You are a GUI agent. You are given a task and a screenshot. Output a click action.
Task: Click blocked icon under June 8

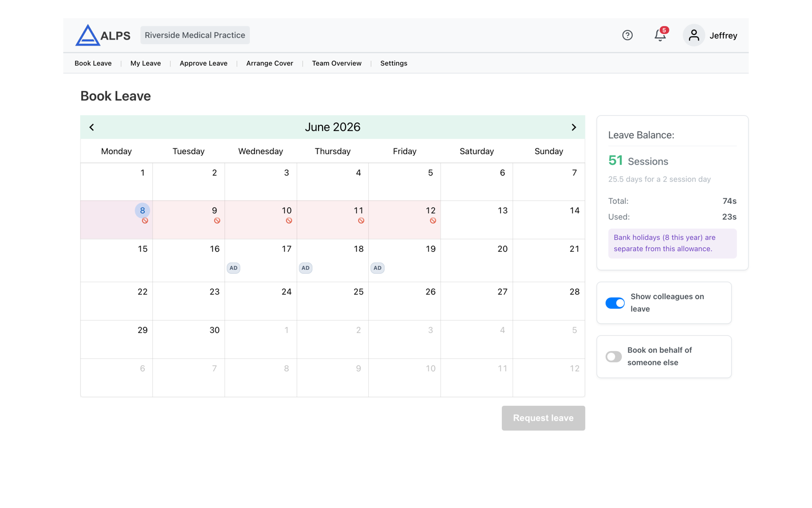[145, 221]
